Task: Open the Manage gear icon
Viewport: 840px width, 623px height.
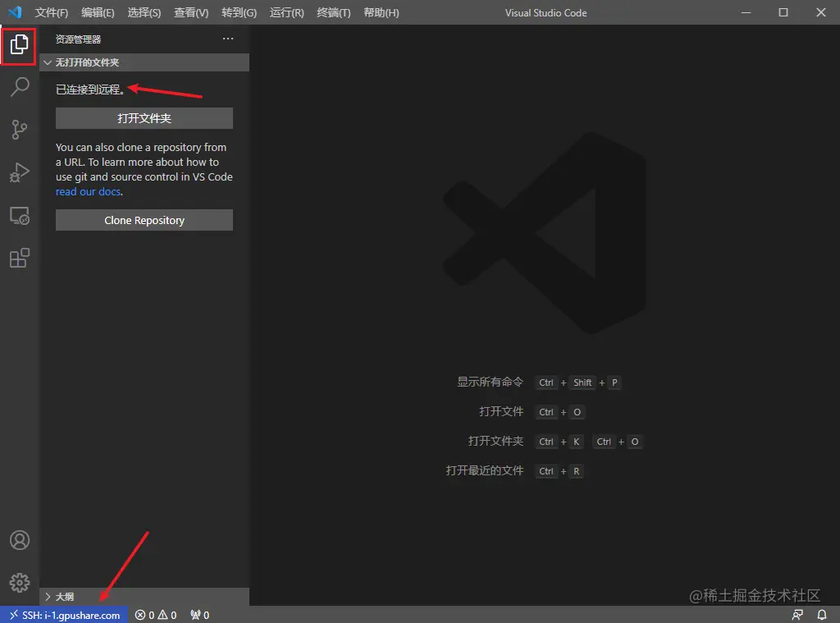Action: 20,582
